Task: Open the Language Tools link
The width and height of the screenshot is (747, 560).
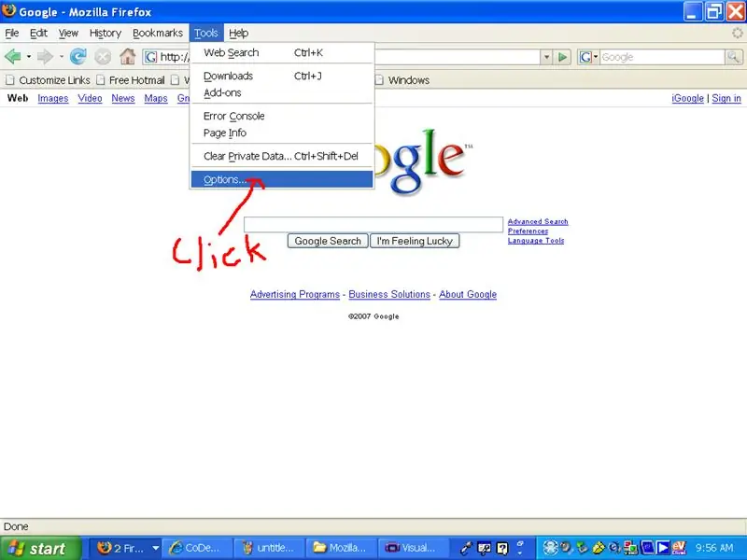Action: click(x=536, y=241)
